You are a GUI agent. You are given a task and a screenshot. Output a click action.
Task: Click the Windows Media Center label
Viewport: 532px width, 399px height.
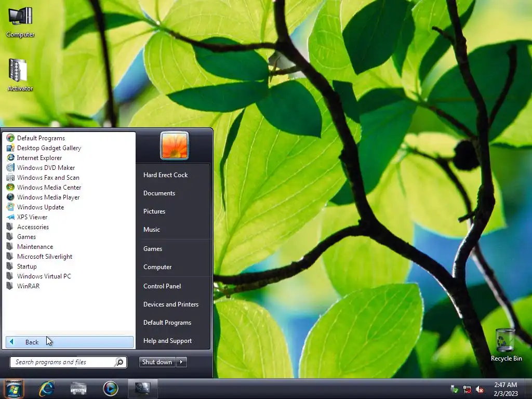(x=49, y=187)
